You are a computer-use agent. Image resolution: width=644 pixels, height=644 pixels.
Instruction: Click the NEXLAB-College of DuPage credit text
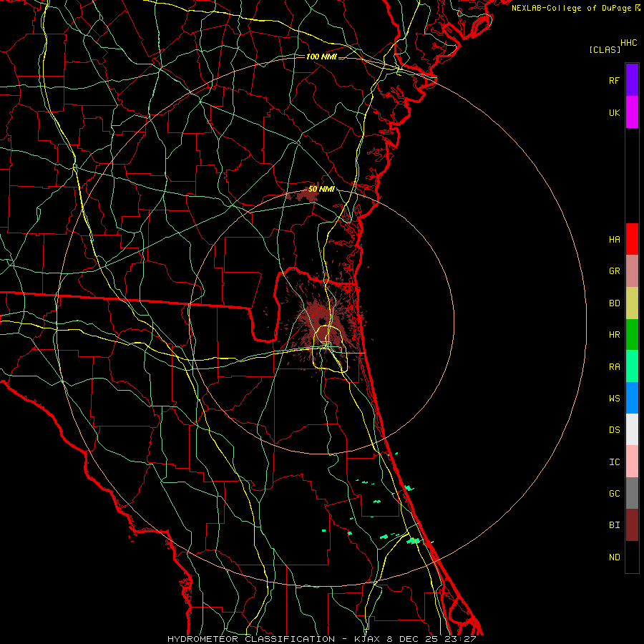click(x=571, y=8)
